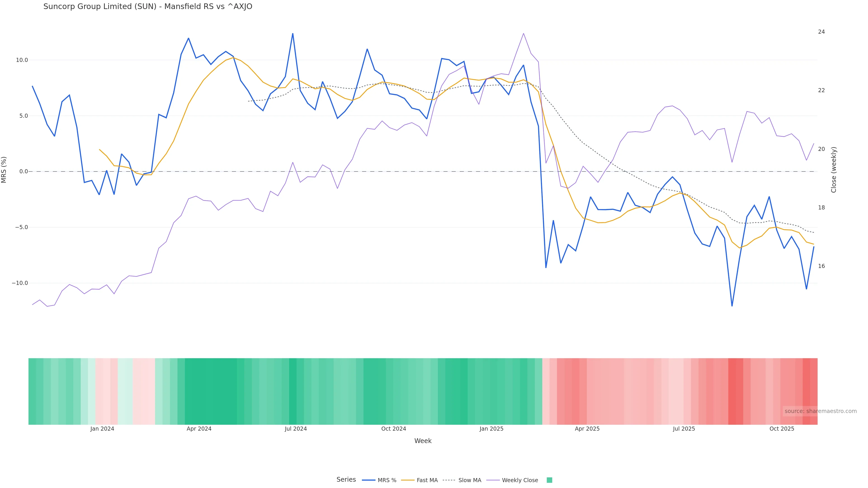Click the orange Fast MA legend line icon
Image resolution: width=868 pixels, height=488 pixels.
coord(408,480)
